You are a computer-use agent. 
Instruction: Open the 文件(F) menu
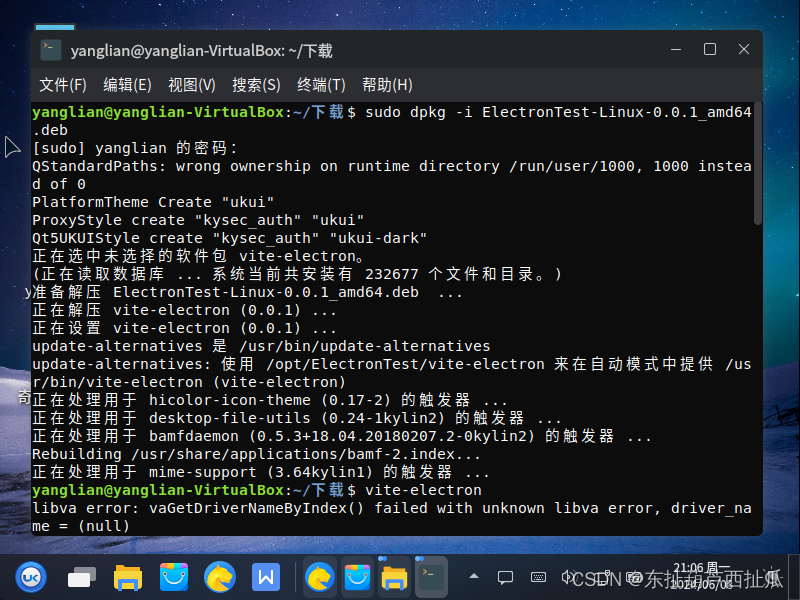click(x=63, y=85)
